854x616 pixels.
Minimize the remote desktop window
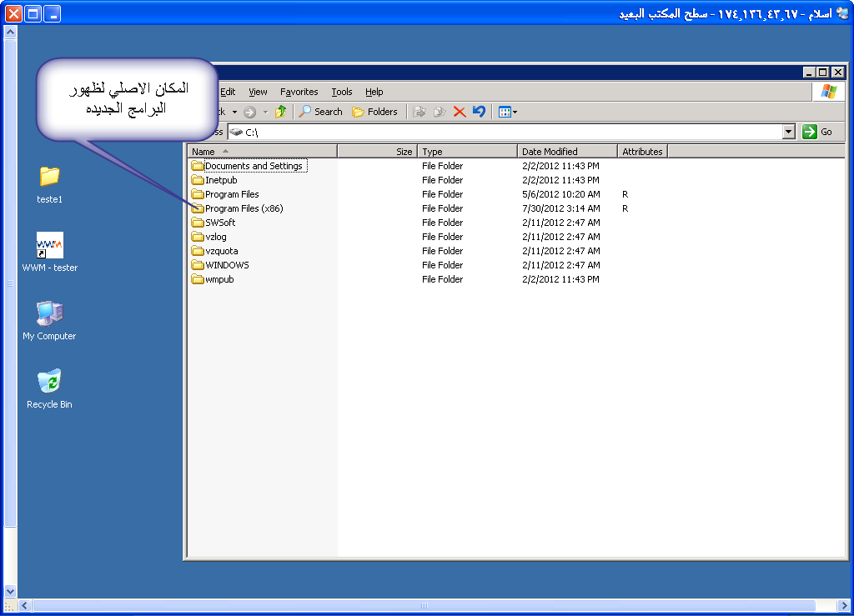53,13
